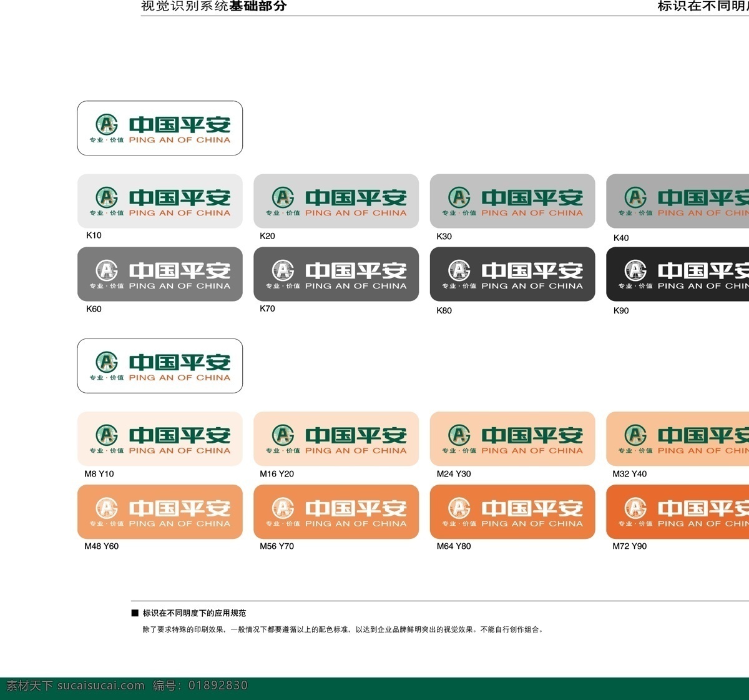Select the M24 Y30 orange logo swatch

coord(512,439)
